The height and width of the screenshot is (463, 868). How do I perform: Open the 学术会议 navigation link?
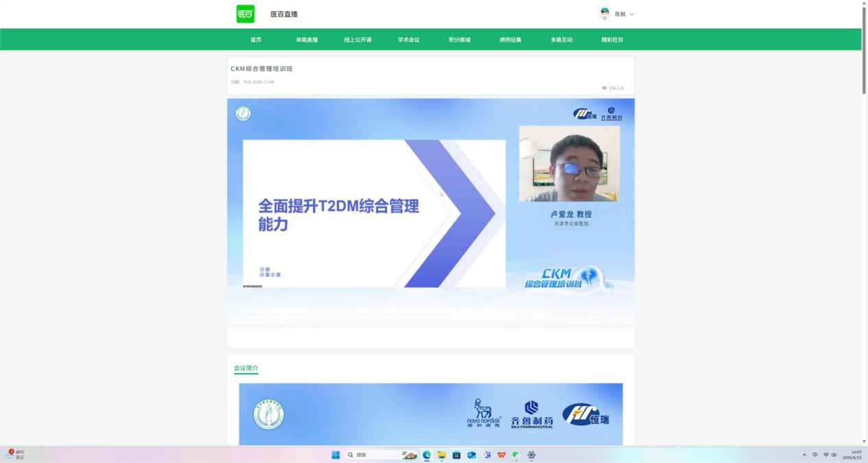coord(408,40)
